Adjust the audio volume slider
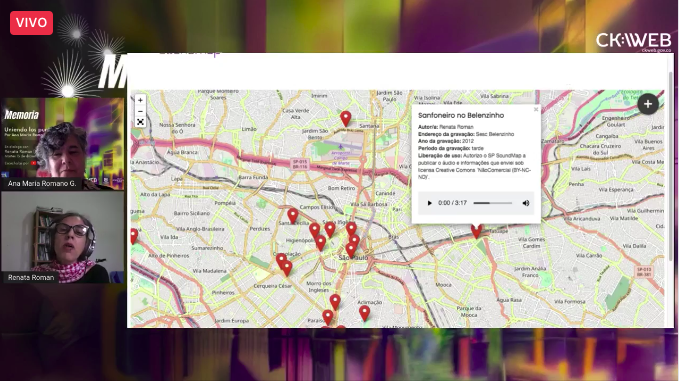The width and height of the screenshot is (679, 381). tap(493, 203)
